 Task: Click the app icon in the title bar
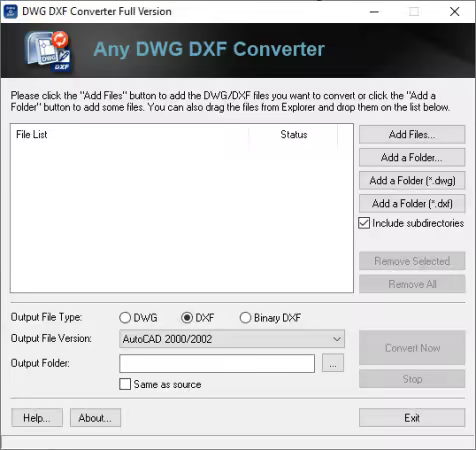pyautogui.click(x=10, y=11)
